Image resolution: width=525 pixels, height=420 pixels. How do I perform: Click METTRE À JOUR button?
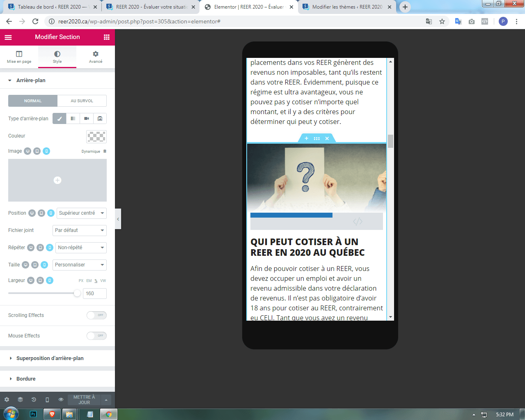click(x=84, y=399)
